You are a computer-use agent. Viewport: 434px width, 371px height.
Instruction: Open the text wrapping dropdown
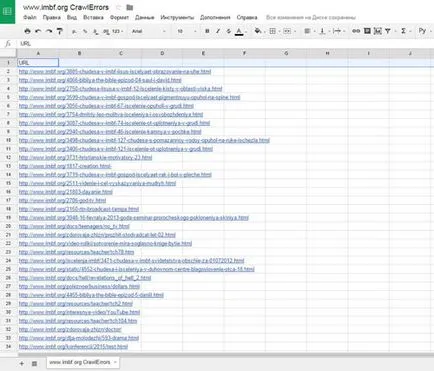coord(338,31)
